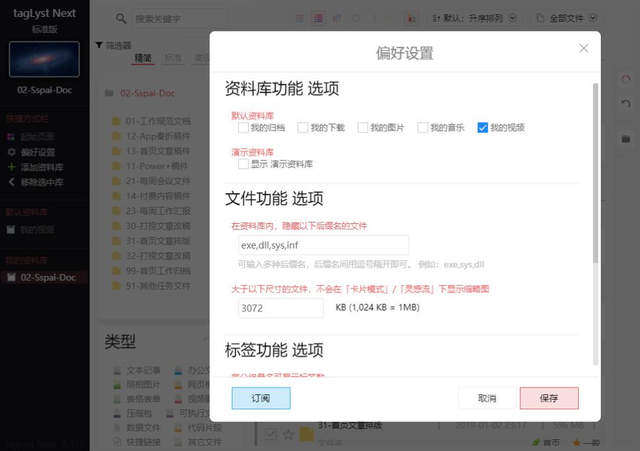This screenshot has height=451, width=640.
Task: Click the gear icon beside 偏好设置
Action: pyautogui.click(x=11, y=152)
